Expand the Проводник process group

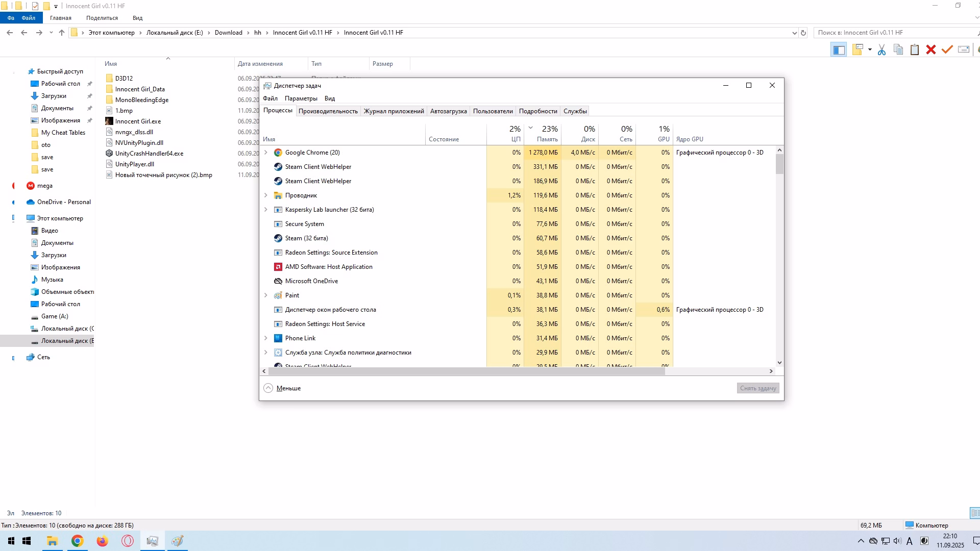click(265, 195)
